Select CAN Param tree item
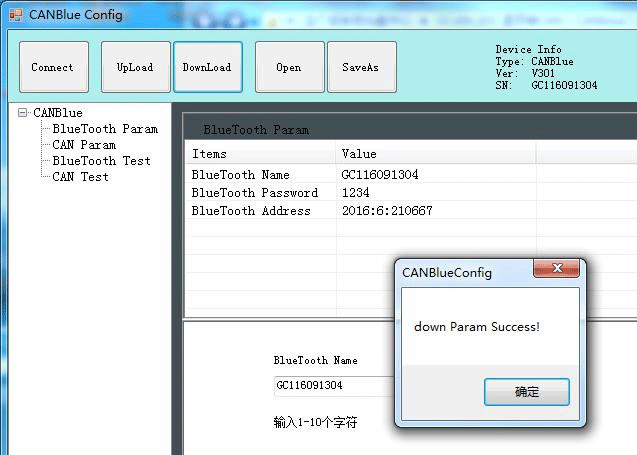Image resolution: width=637 pixels, height=455 pixels. (x=84, y=145)
